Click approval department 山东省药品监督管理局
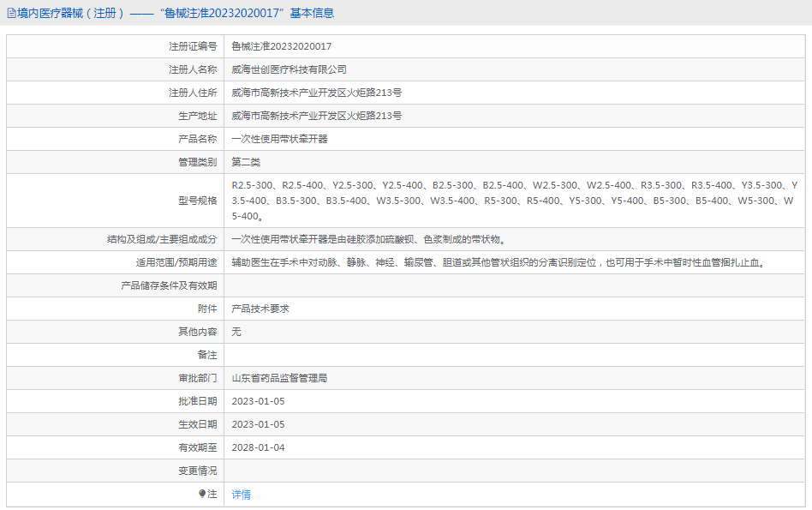 [279, 378]
